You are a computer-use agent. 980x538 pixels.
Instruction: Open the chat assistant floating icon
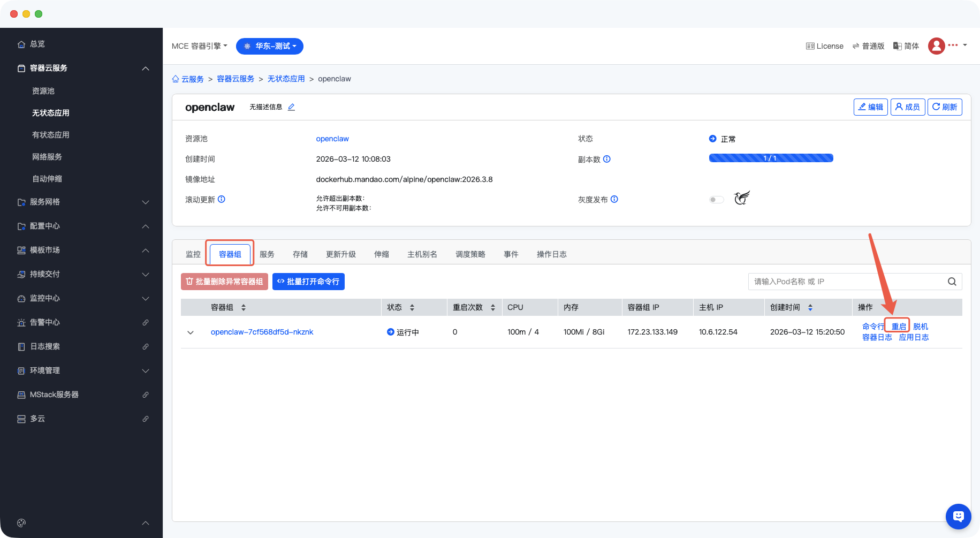coord(958,516)
